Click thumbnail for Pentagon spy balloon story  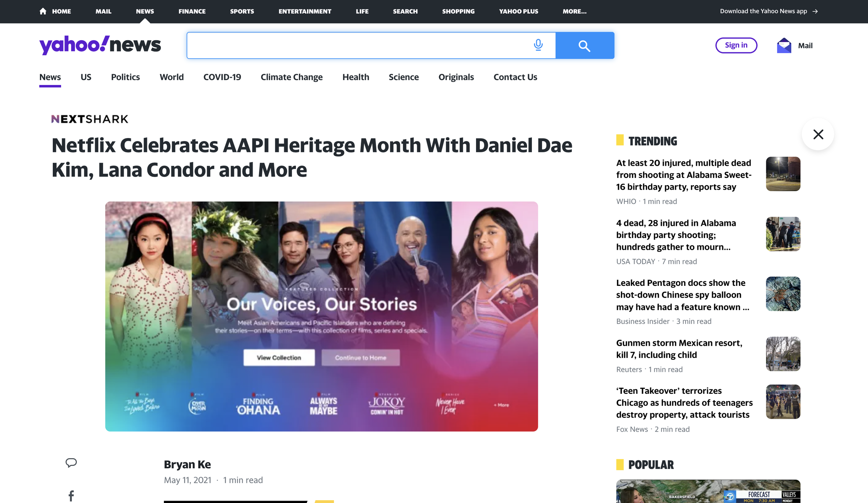pyautogui.click(x=783, y=294)
